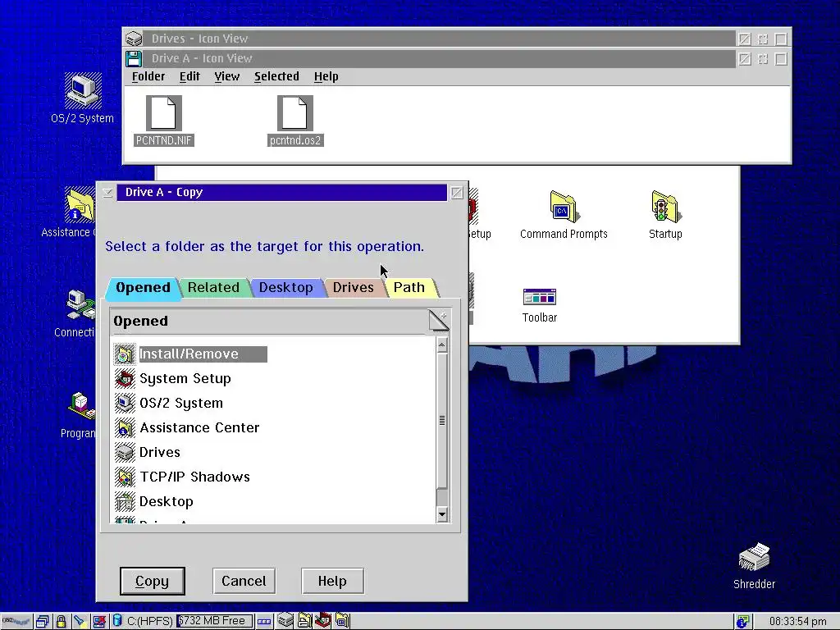This screenshot has width=840, height=630.
Task: Open the Edit menu in Drive A window
Action: pyautogui.click(x=189, y=76)
